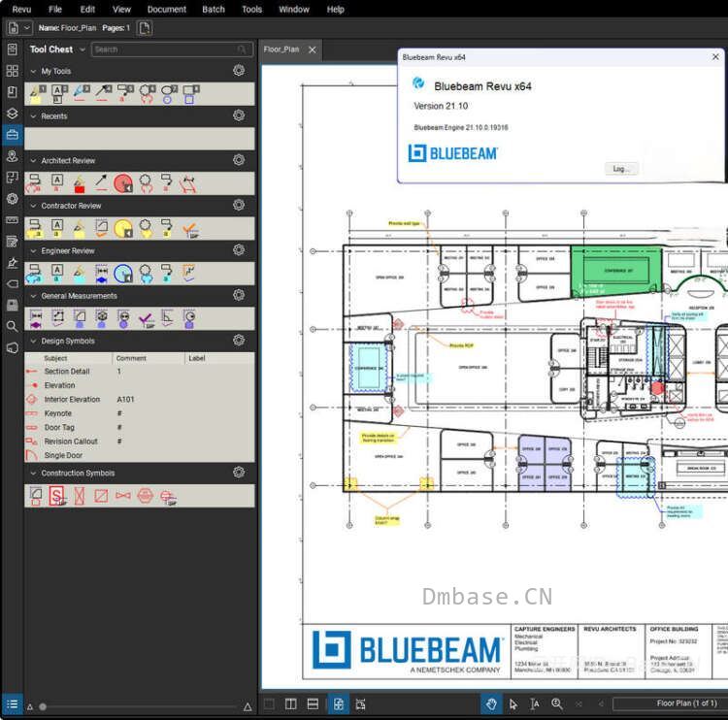Select the blue circle tool in Engineer Review

[123, 274]
